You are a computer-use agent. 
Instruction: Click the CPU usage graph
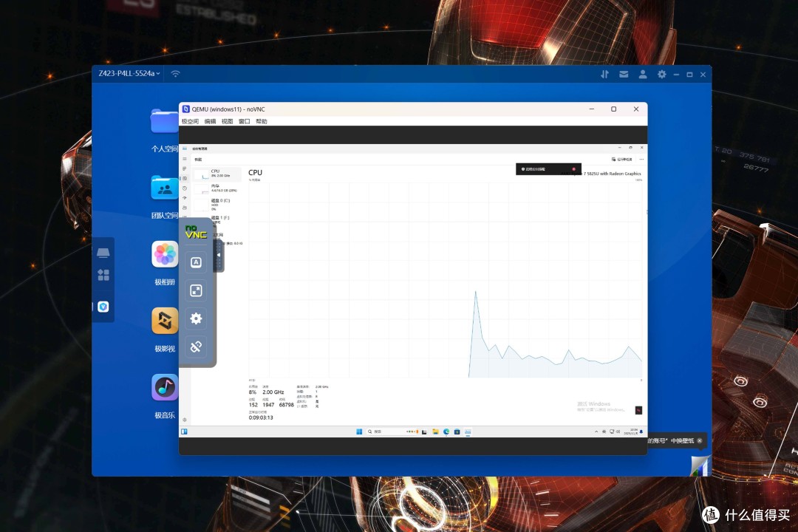[446, 279]
